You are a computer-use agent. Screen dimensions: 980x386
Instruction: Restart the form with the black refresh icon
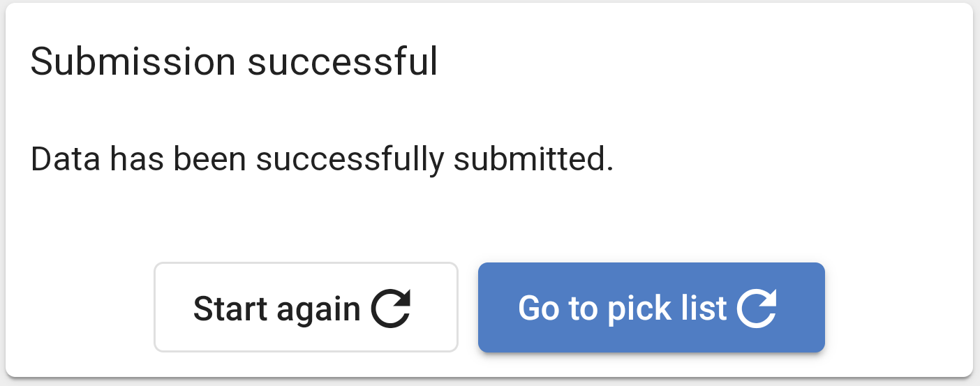[x=391, y=308]
